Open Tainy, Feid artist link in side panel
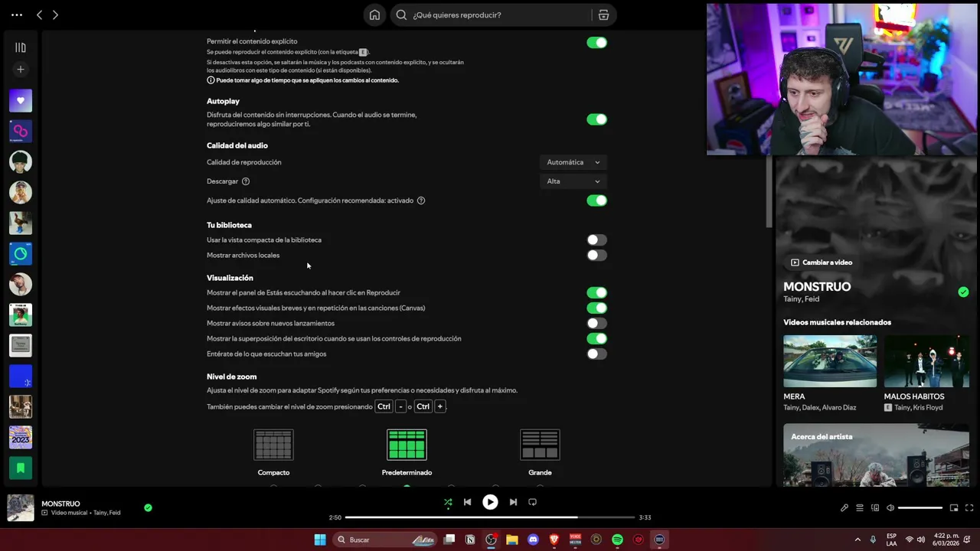The width and height of the screenshot is (980, 551). click(801, 299)
